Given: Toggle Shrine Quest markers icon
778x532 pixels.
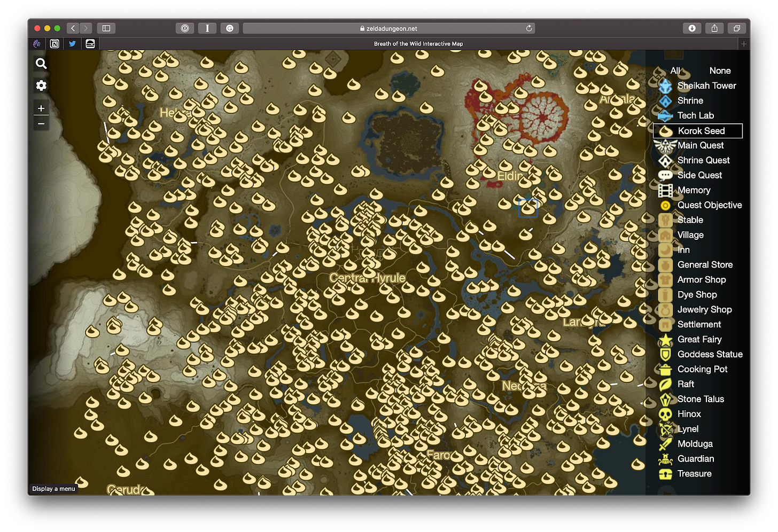Looking at the screenshot, I should [665, 160].
